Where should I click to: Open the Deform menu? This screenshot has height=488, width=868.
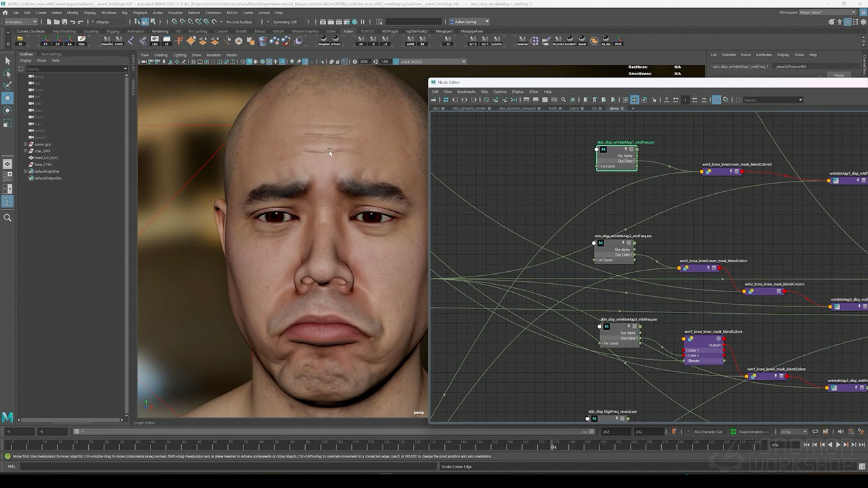pos(193,12)
